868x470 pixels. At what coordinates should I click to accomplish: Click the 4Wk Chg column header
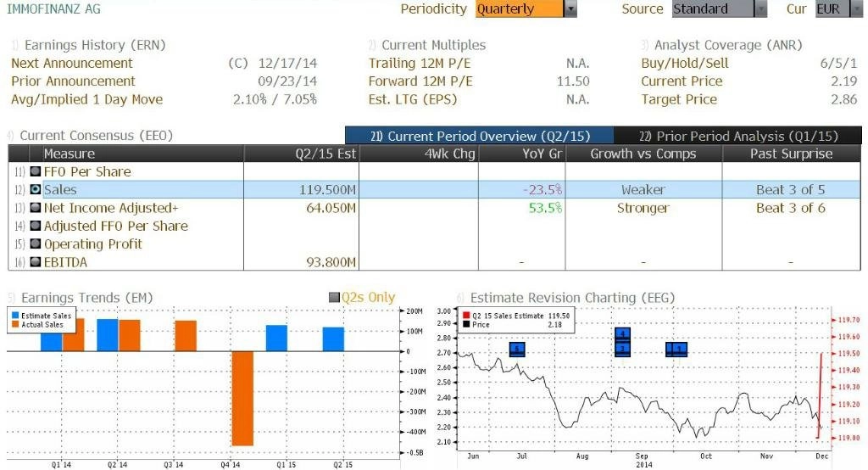419,154
